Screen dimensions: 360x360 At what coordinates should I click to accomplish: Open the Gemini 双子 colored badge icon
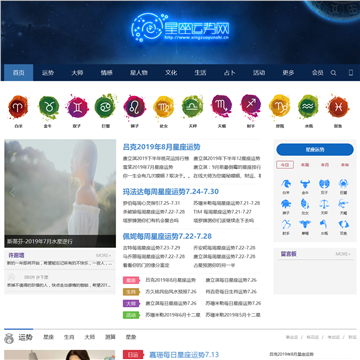pyautogui.click(x=77, y=107)
